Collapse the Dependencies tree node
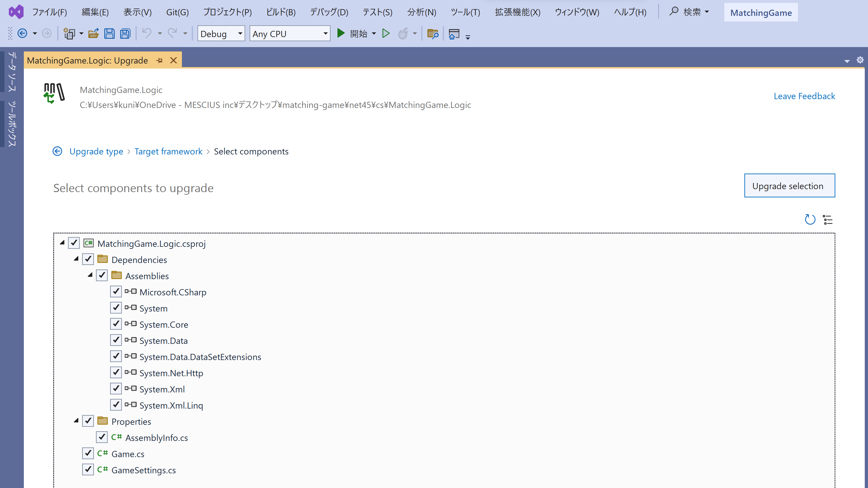The image size is (868, 488). 76,259
